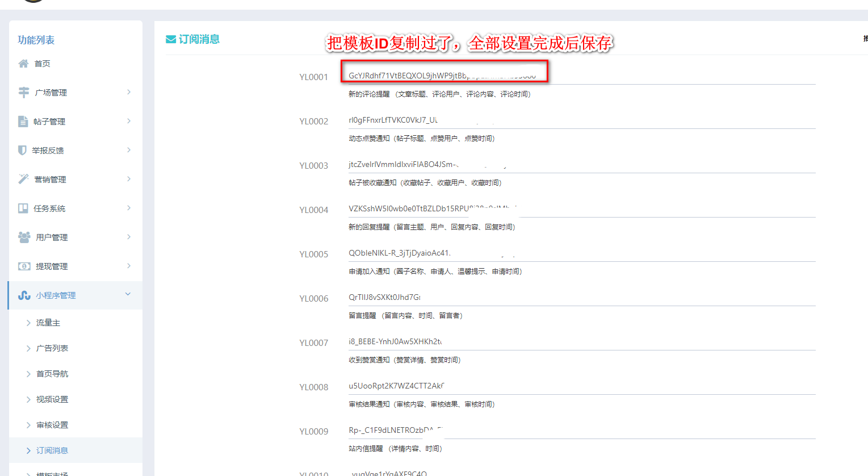Open the 广告列表 submenu item
This screenshot has height=476, width=868.
(x=52, y=348)
